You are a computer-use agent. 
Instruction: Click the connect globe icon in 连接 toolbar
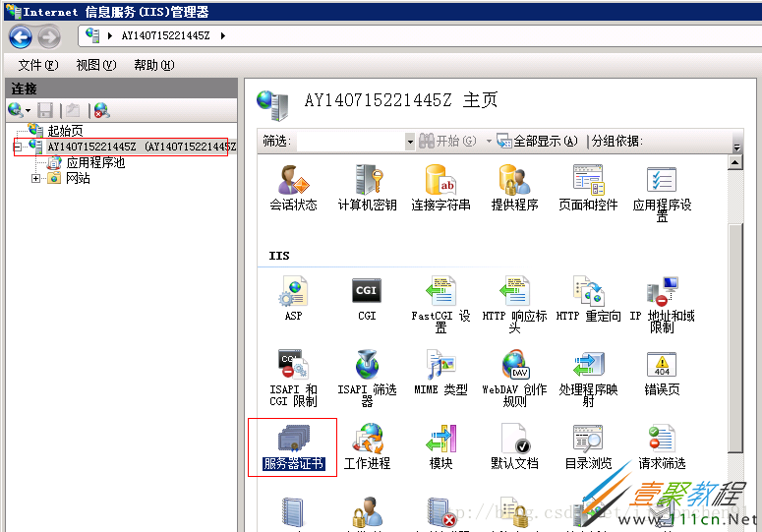pos(15,110)
